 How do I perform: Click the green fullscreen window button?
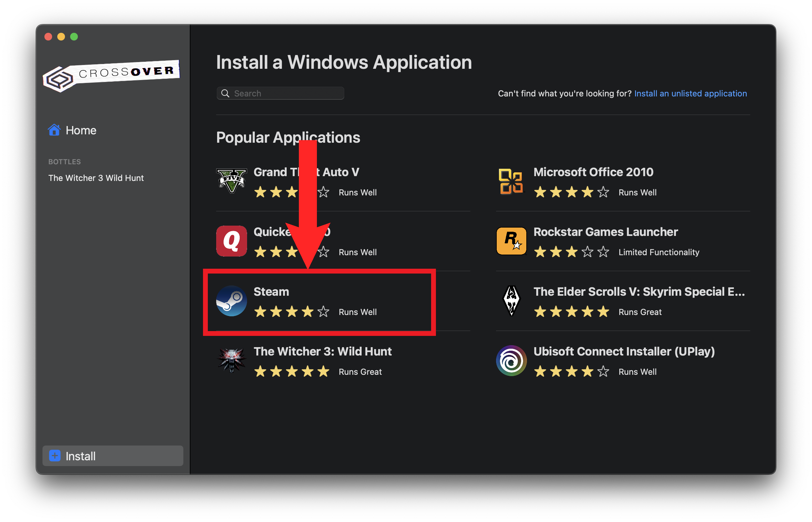74,37
